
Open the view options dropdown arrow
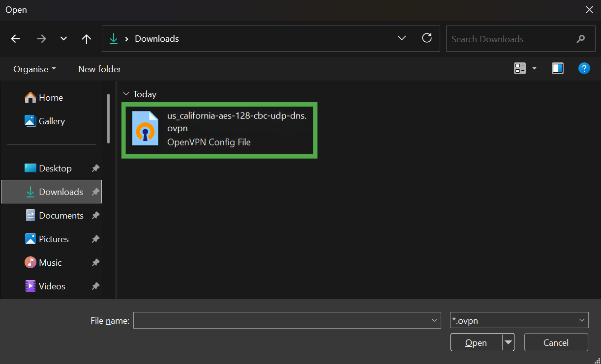click(x=534, y=69)
